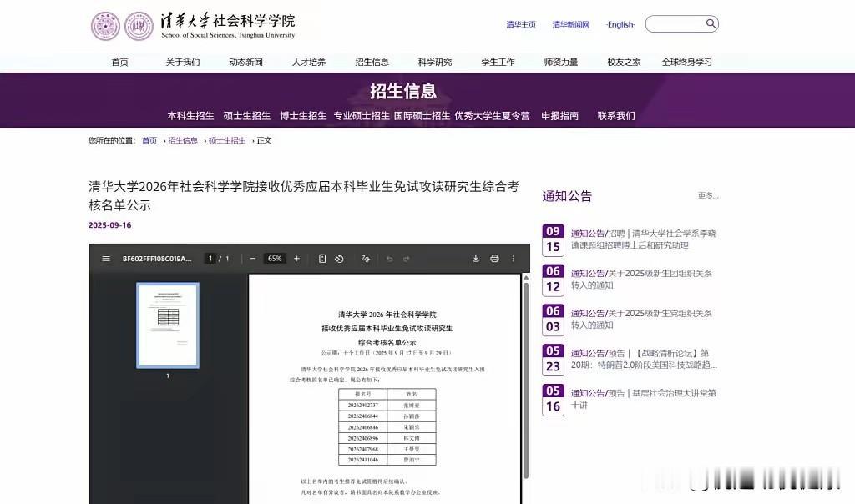This screenshot has height=504, width=855.
Task: Click the 65% zoom level box
Action: click(x=275, y=259)
